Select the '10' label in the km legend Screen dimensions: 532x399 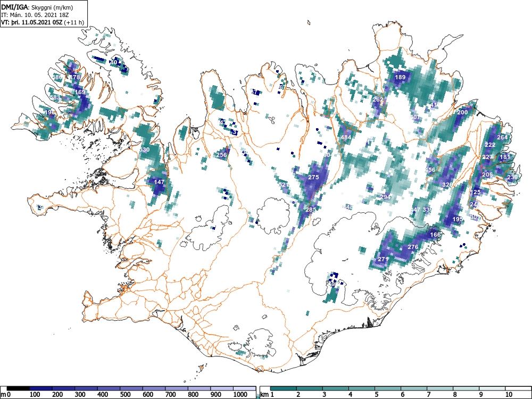coord(509,395)
